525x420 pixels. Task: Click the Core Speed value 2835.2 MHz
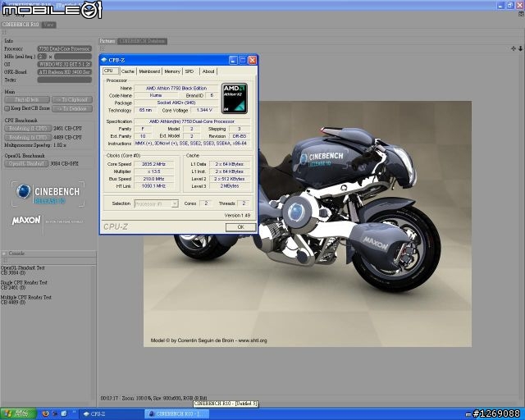click(x=153, y=164)
